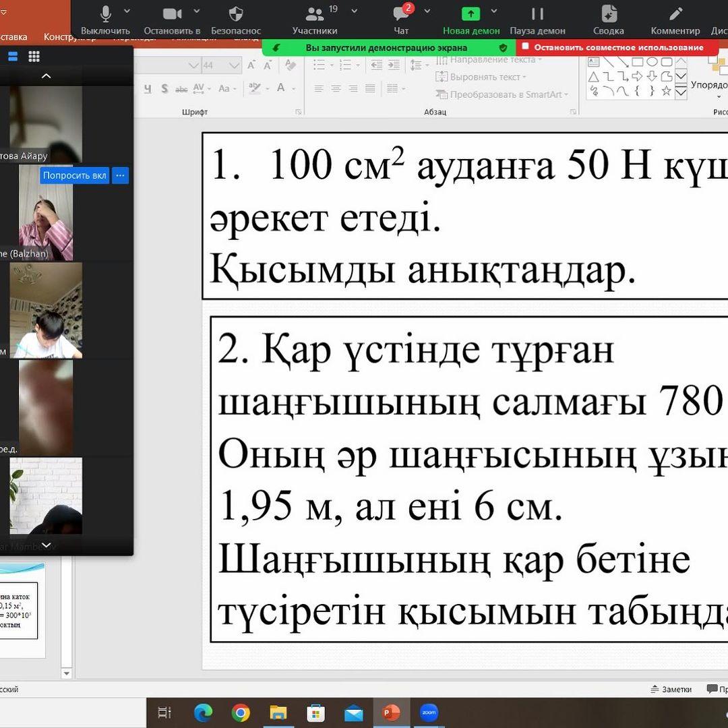Switch video panel to list strip view
The image size is (728, 728).
point(13,57)
